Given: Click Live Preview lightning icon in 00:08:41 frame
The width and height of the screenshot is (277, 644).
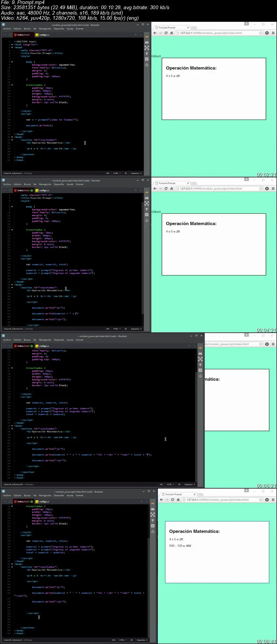Looking at the screenshot, I should tap(153, 504).
